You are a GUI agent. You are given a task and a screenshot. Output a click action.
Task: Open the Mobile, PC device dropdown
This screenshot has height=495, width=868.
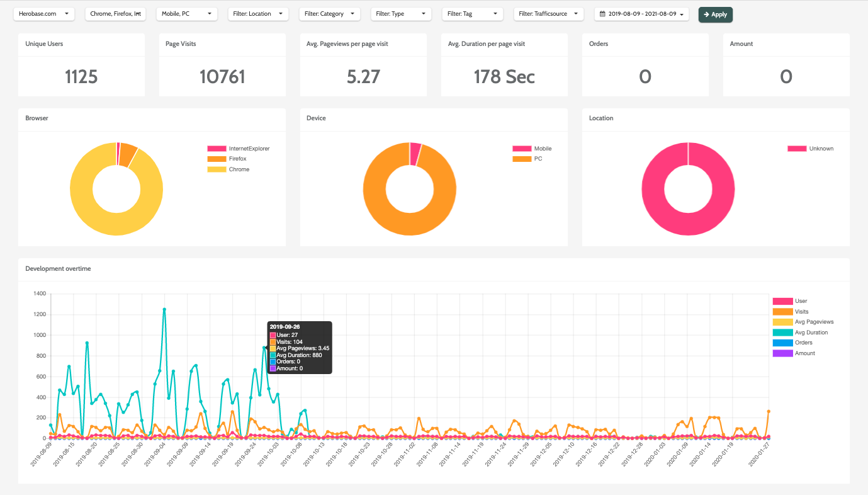coord(187,14)
